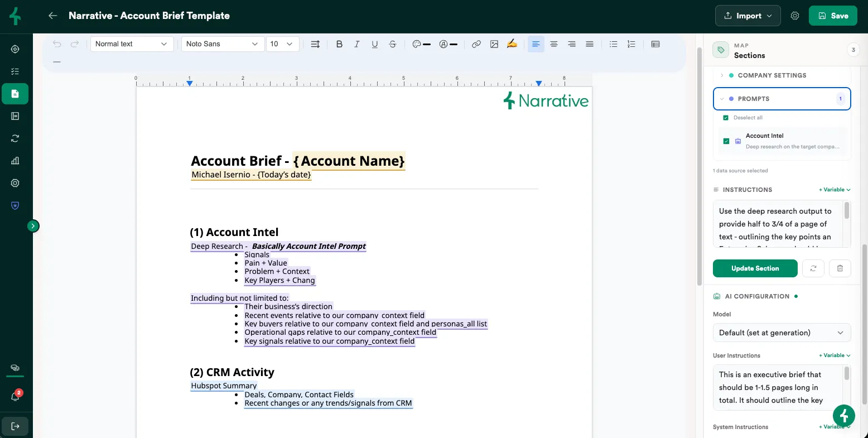Open the Normal text style dropdown

tap(132, 44)
